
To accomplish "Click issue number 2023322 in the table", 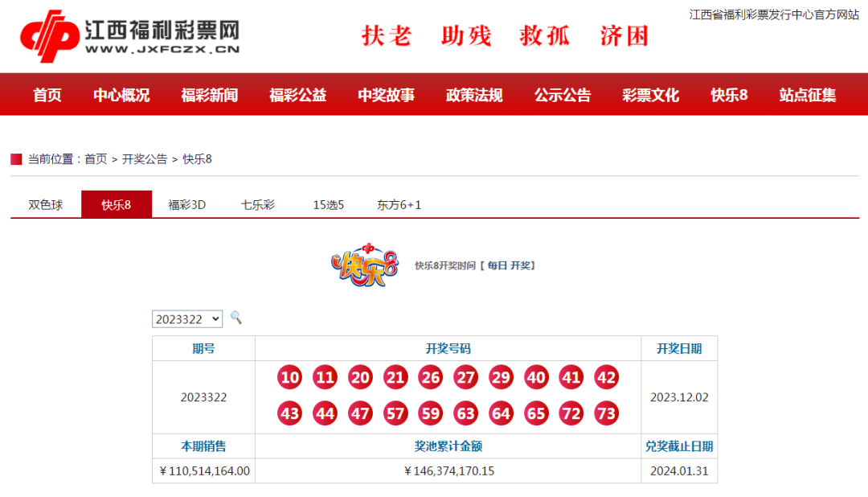I will [x=203, y=397].
